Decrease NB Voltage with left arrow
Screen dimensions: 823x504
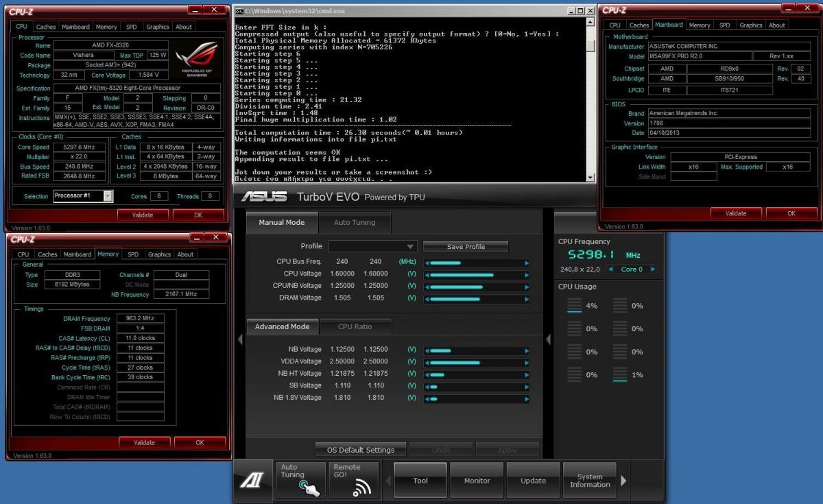point(427,350)
